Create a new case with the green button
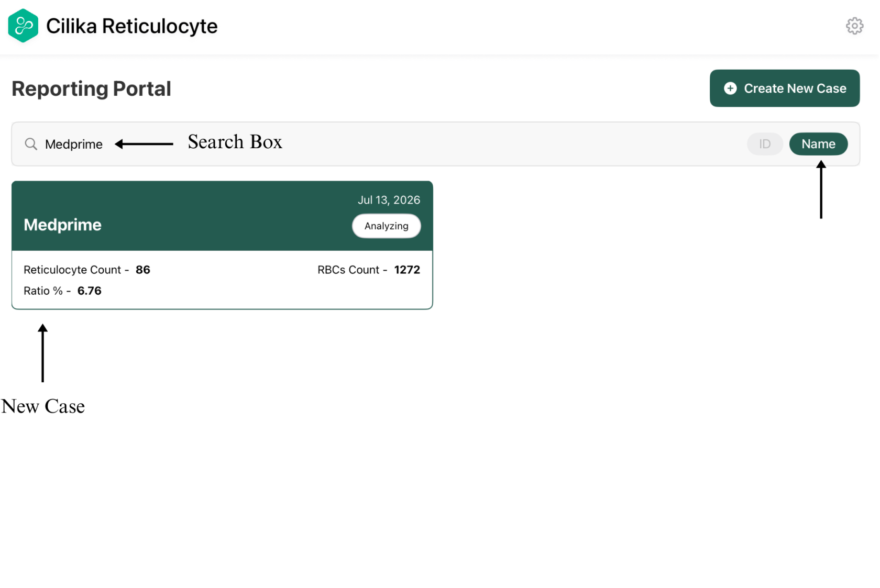 pos(785,88)
